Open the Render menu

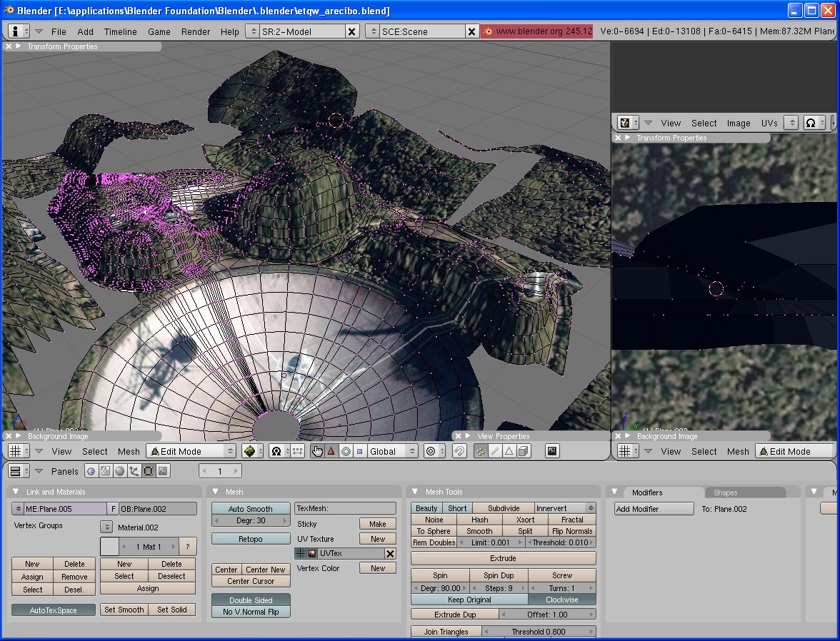coord(195,31)
